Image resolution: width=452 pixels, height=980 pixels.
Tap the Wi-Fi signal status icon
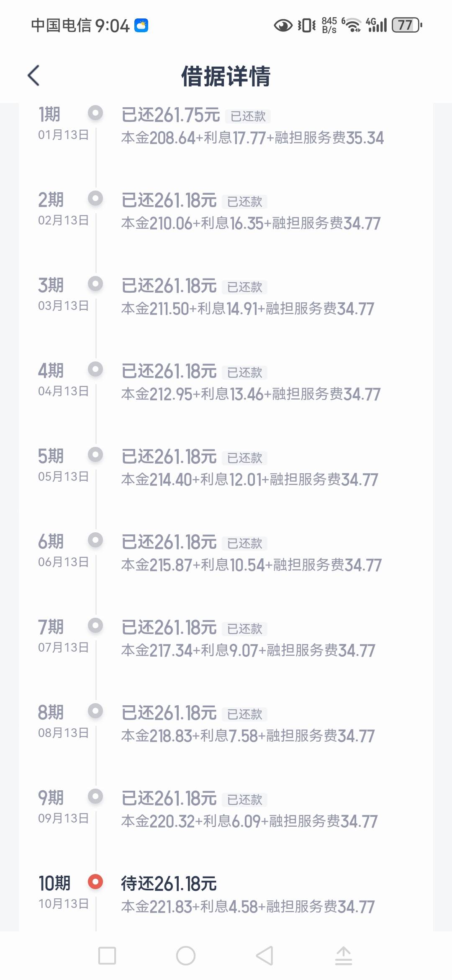[352, 26]
